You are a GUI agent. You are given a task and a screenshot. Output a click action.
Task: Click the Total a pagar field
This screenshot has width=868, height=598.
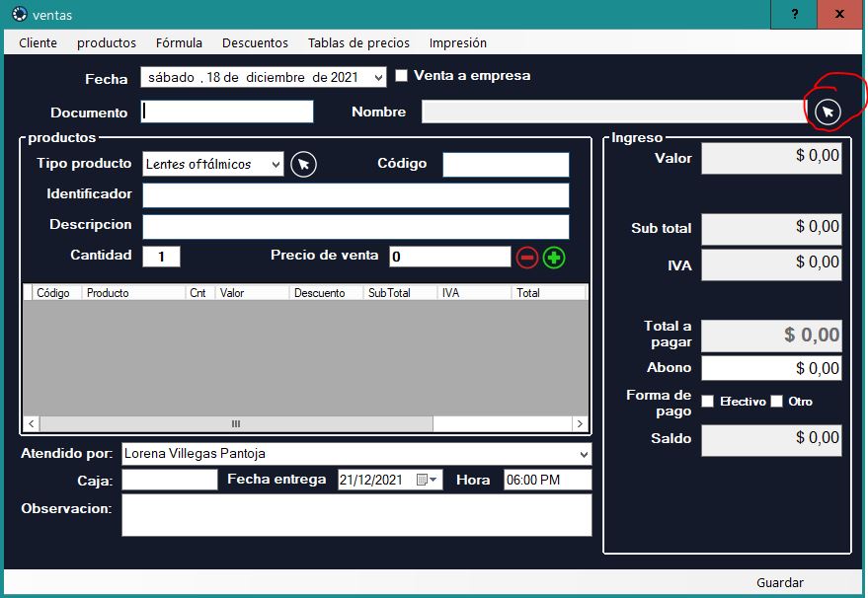click(771, 336)
